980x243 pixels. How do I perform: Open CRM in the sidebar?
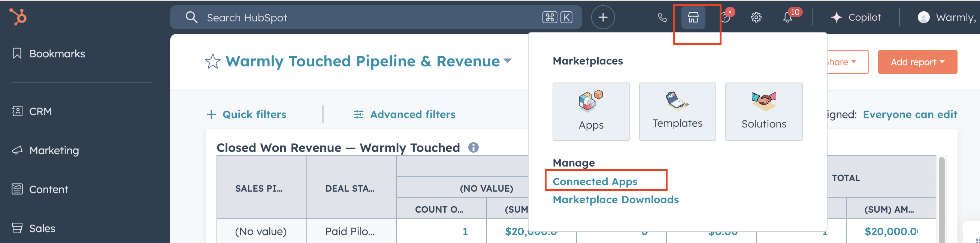pyautogui.click(x=40, y=112)
